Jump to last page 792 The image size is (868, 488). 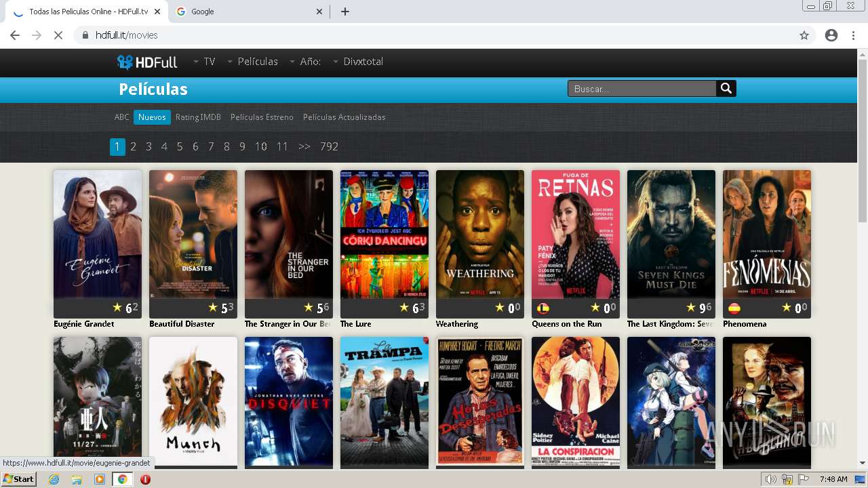click(329, 146)
